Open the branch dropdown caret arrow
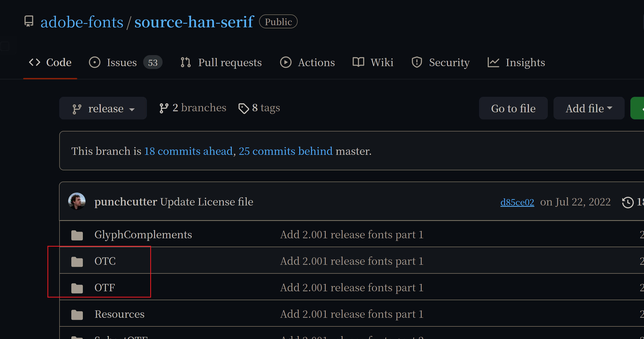This screenshot has width=644, height=339. 132,109
